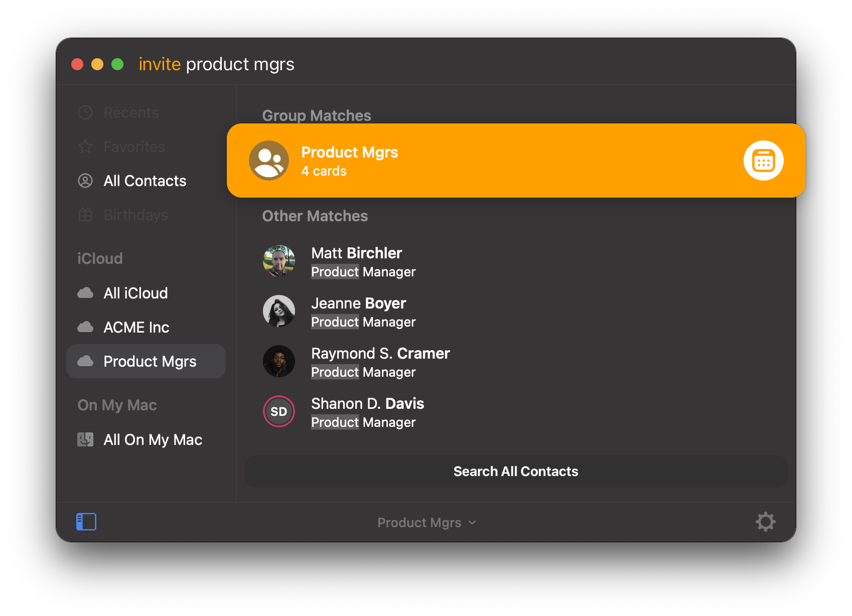Screen dimensions: 852x616
Task: Open Matt Birchler's contact
Action: click(516, 261)
